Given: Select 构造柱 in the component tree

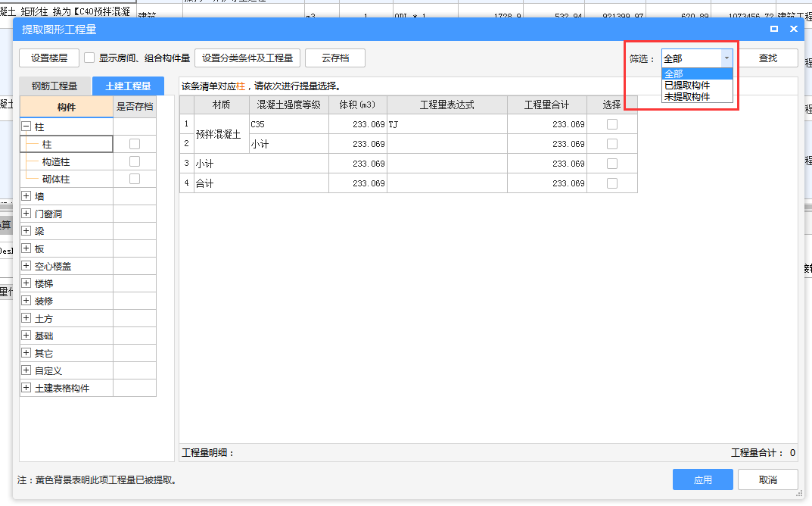Looking at the screenshot, I should tap(56, 161).
